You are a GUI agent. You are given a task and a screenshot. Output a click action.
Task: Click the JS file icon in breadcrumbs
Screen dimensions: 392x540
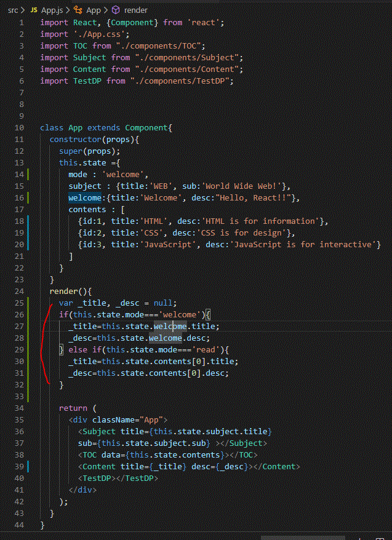coord(34,10)
